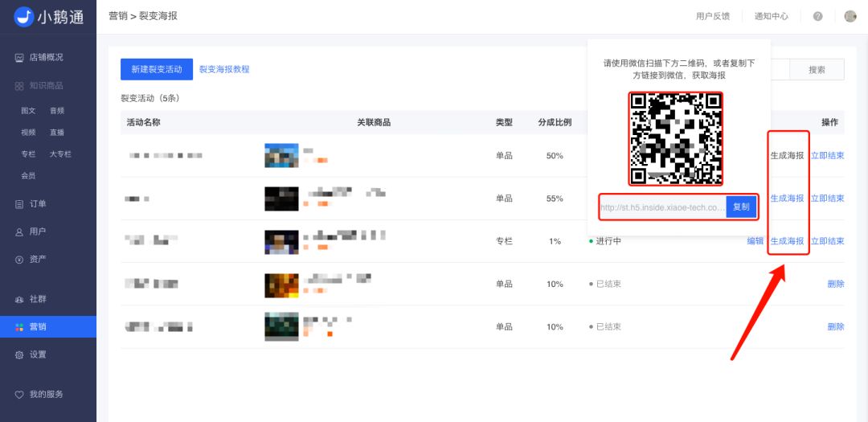Click 新建裂变活动 button

click(x=157, y=69)
